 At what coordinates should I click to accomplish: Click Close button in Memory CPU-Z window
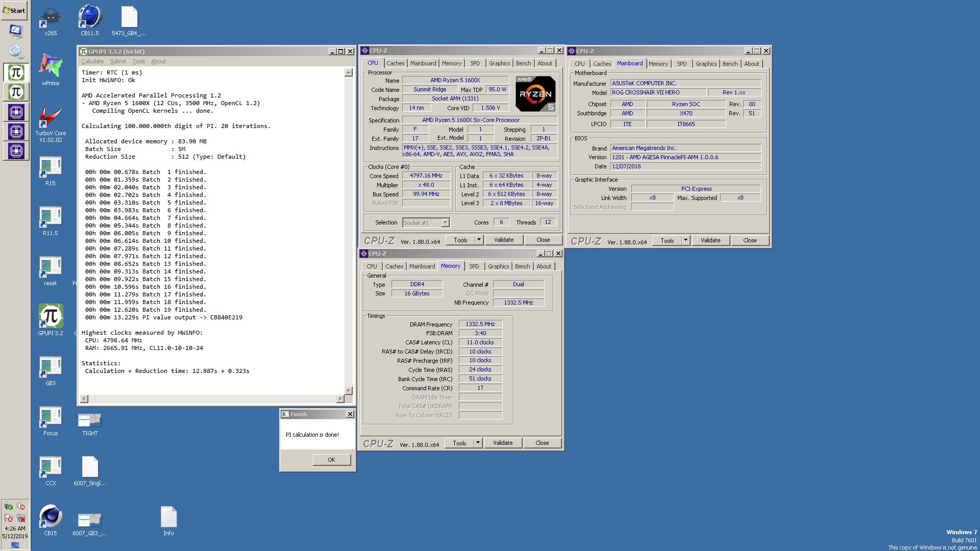click(542, 443)
